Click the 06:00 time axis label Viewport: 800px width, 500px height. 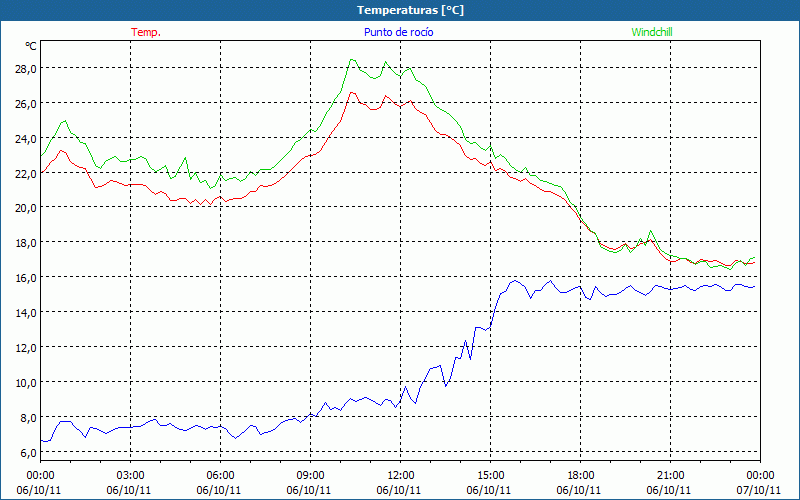[x=220, y=476]
